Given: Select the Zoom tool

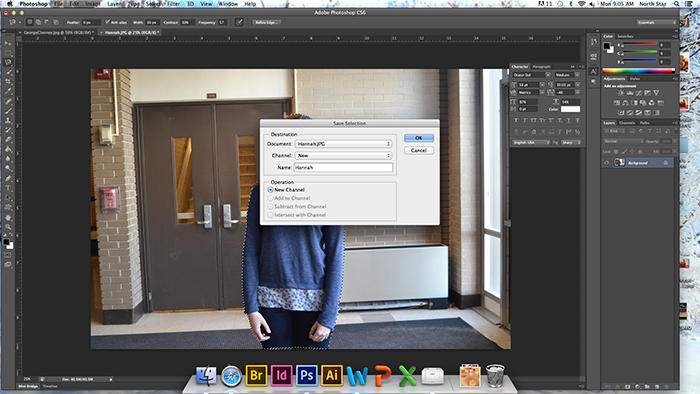Looking at the screenshot, I should [x=8, y=227].
